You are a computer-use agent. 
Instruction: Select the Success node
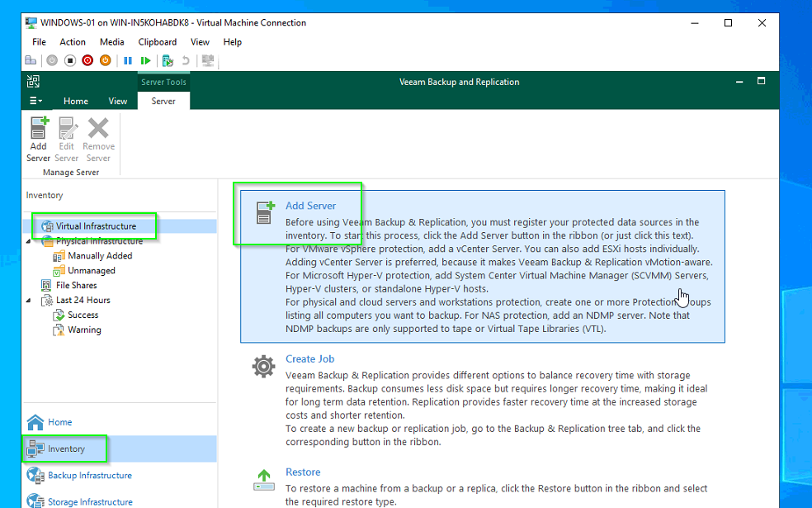click(x=83, y=315)
